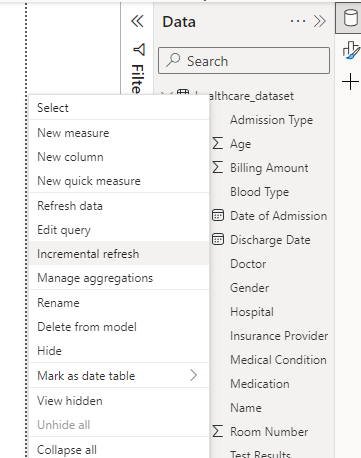This screenshot has height=458, width=361.
Task: Select the Name field
Action: [246, 408]
